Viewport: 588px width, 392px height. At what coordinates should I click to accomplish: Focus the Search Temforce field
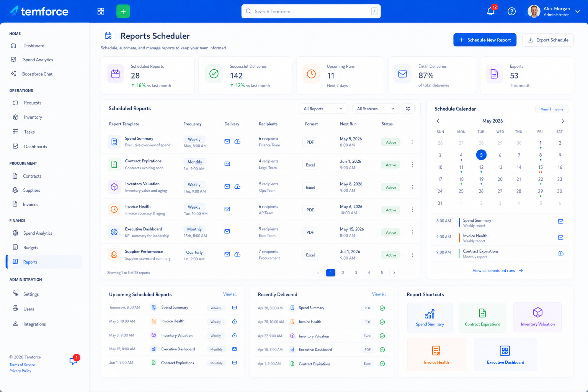pos(311,11)
